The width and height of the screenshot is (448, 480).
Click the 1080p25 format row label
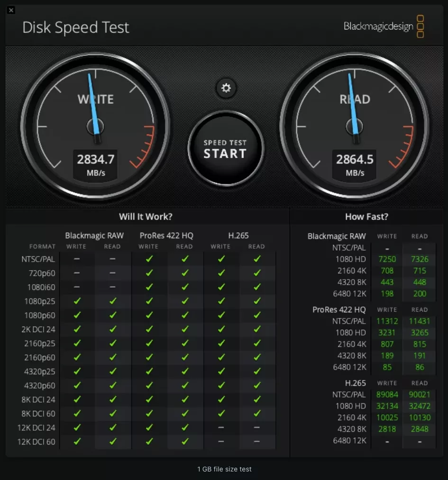point(40,301)
